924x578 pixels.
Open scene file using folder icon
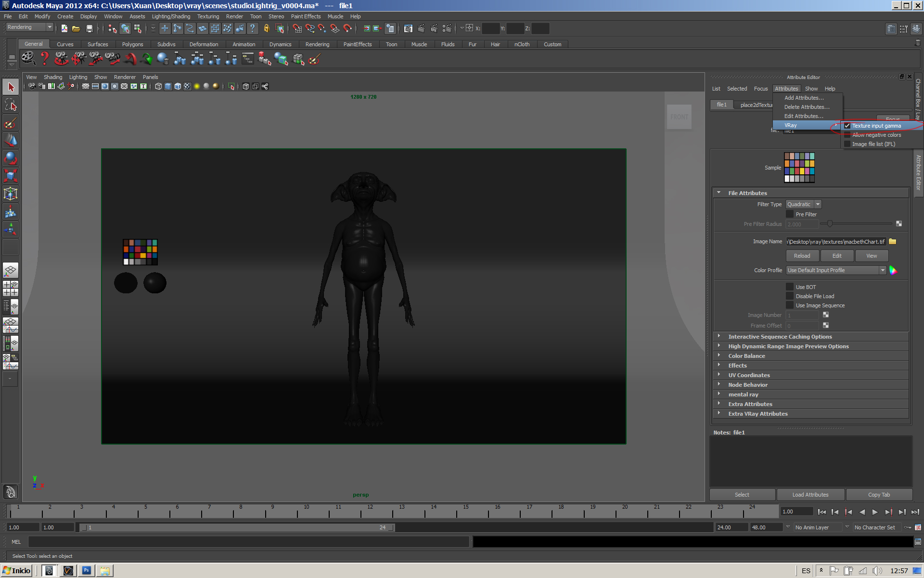click(x=76, y=29)
